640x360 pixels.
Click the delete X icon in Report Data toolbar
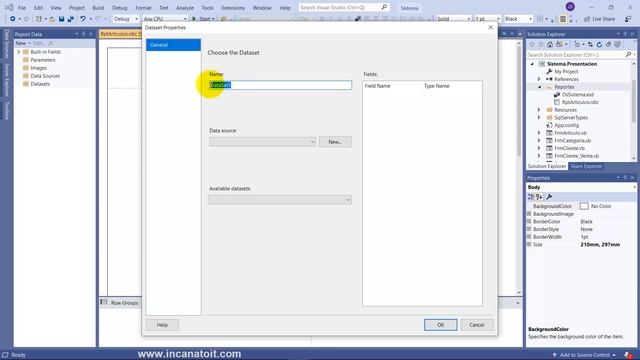tap(51, 43)
